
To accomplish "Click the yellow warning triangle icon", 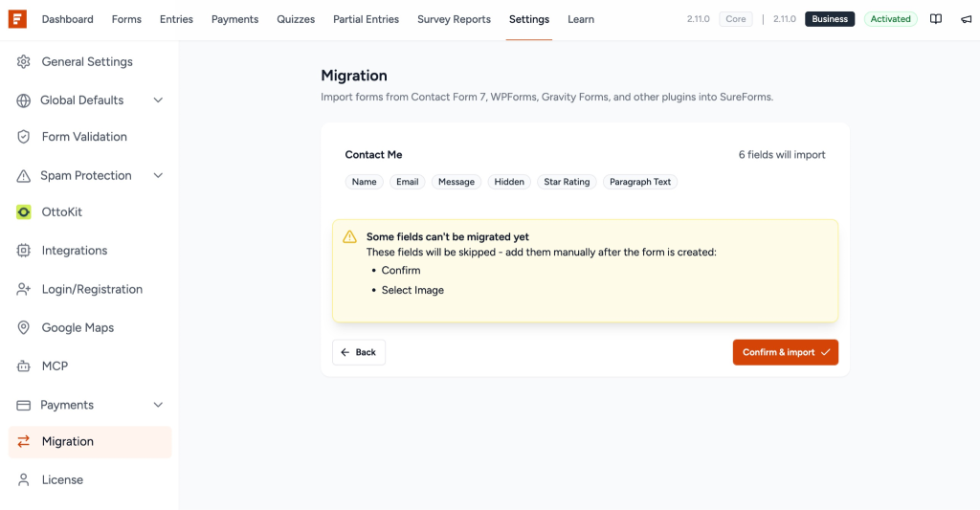I will pyautogui.click(x=349, y=237).
